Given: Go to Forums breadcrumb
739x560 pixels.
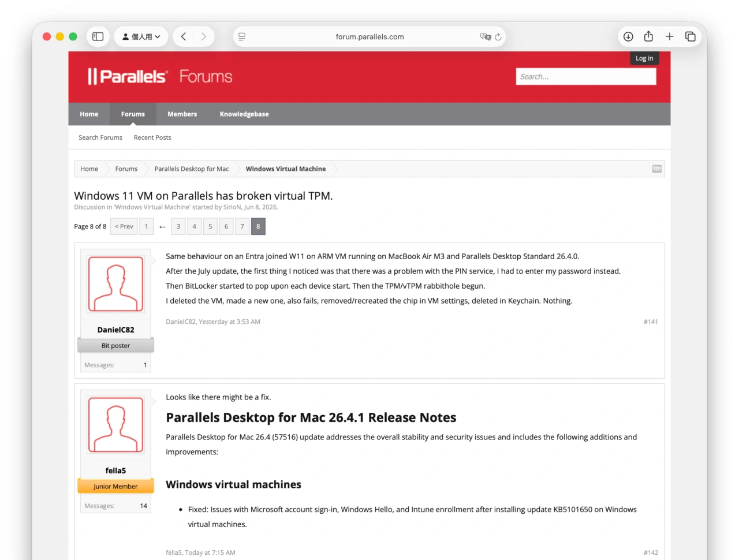Looking at the screenshot, I should (x=126, y=169).
